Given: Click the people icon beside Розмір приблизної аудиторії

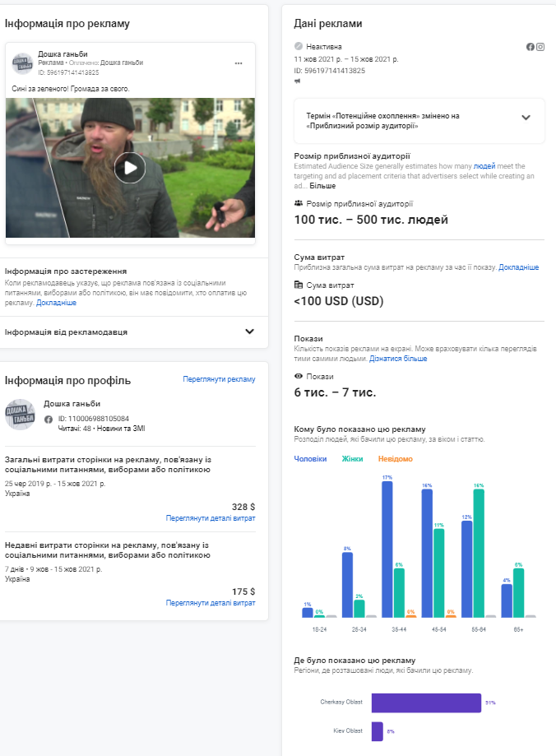Looking at the screenshot, I should point(299,203).
